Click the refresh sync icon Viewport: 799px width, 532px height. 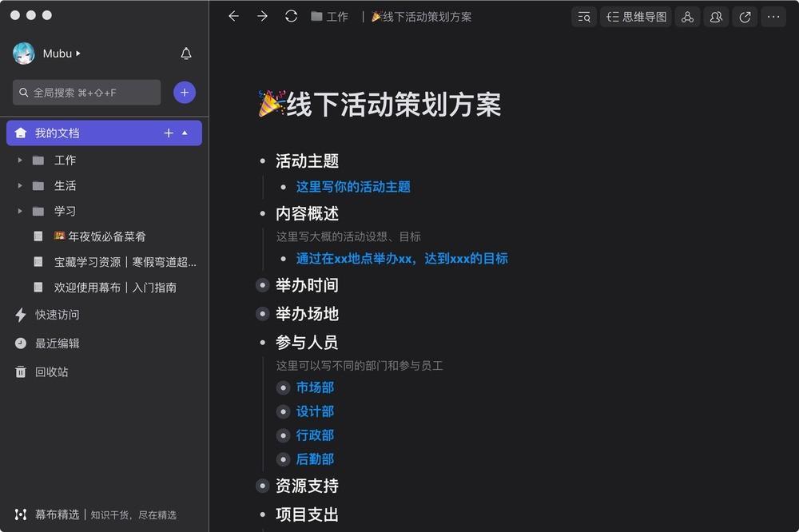click(291, 16)
